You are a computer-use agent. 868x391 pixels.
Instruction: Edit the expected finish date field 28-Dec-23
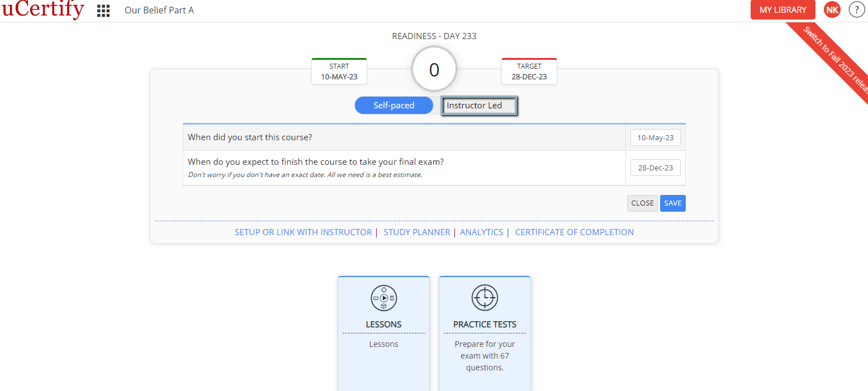[656, 168]
